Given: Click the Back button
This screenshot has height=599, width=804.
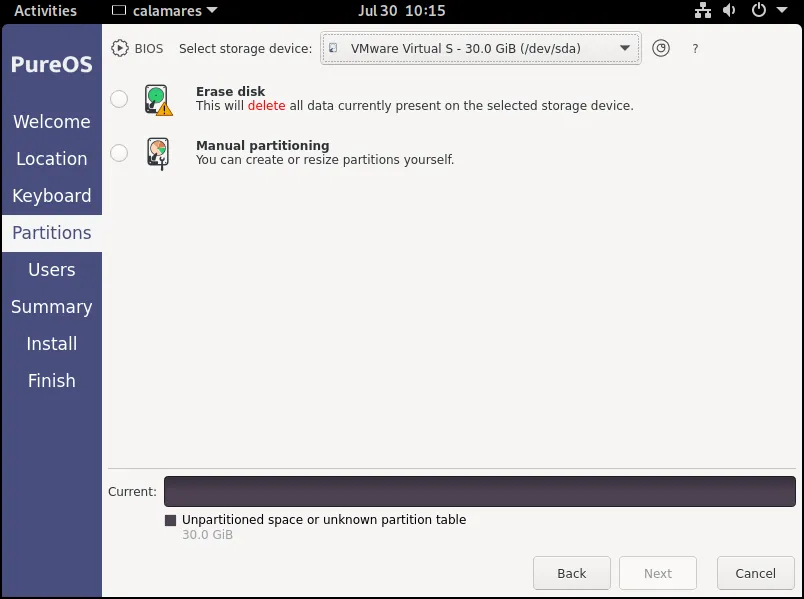Looking at the screenshot, I should tap(572, 573).
